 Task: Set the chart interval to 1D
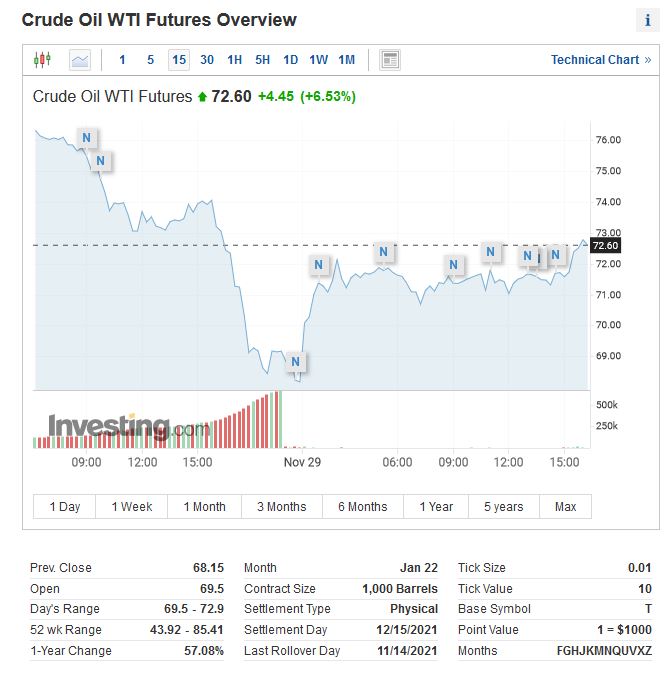click(x=290, y=60)
